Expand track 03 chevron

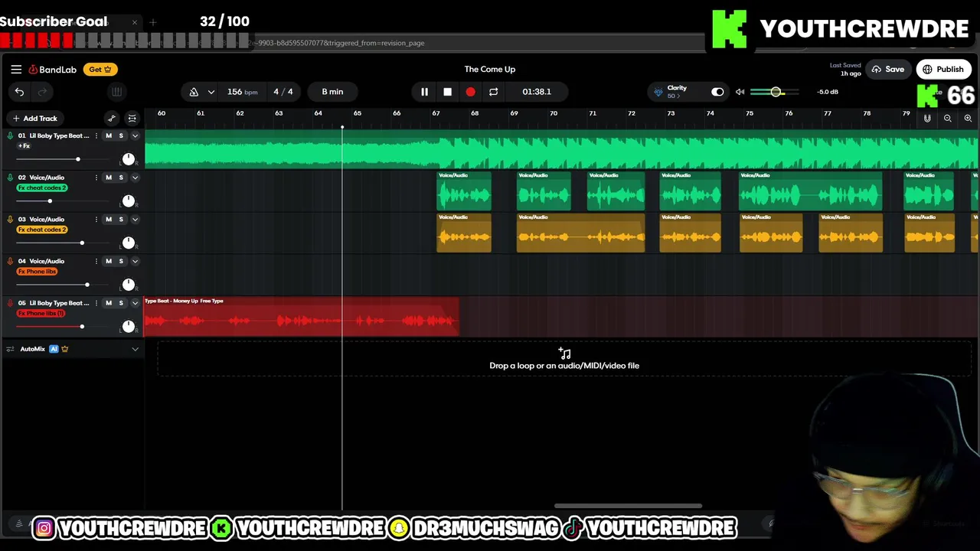coord(135,219)
